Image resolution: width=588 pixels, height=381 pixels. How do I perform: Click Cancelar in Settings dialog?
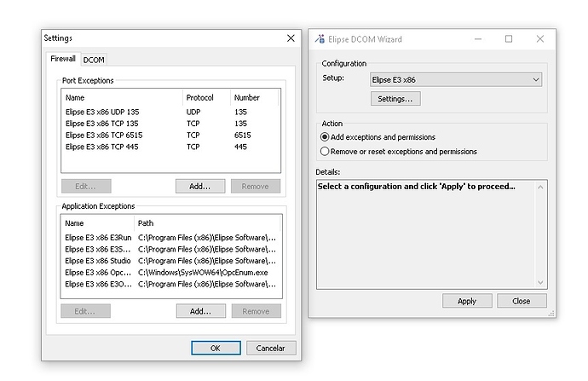coord(271,348)
